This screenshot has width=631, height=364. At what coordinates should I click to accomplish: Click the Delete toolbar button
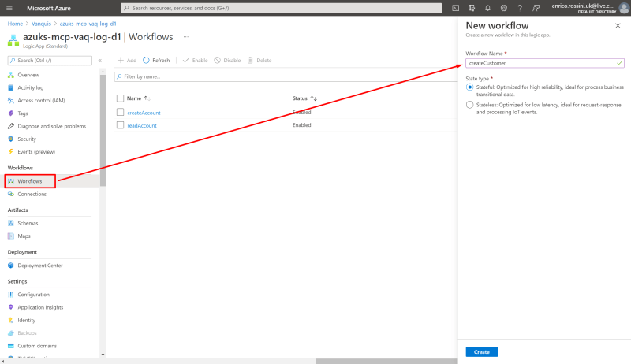point(259,60)
